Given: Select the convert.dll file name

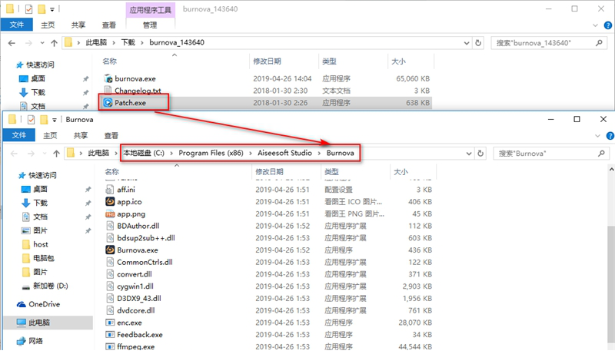Looking at the screenshot, I should (135, 274).
